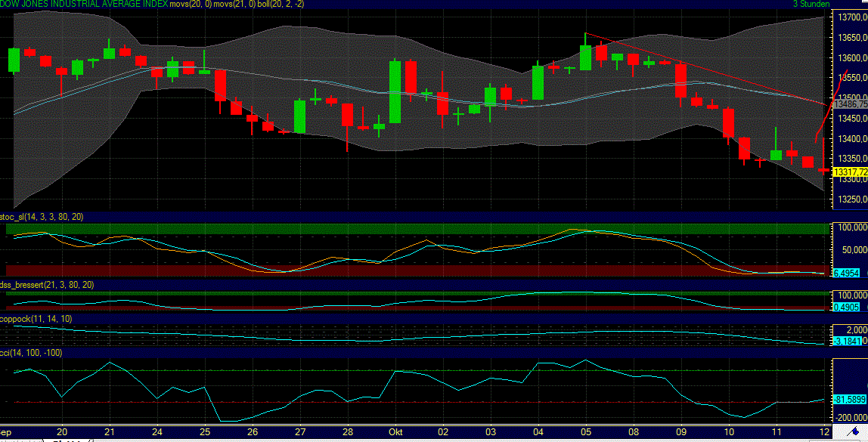
Task: Select the boll(20, 2, -2) indicator label
Action: [280, 4]
